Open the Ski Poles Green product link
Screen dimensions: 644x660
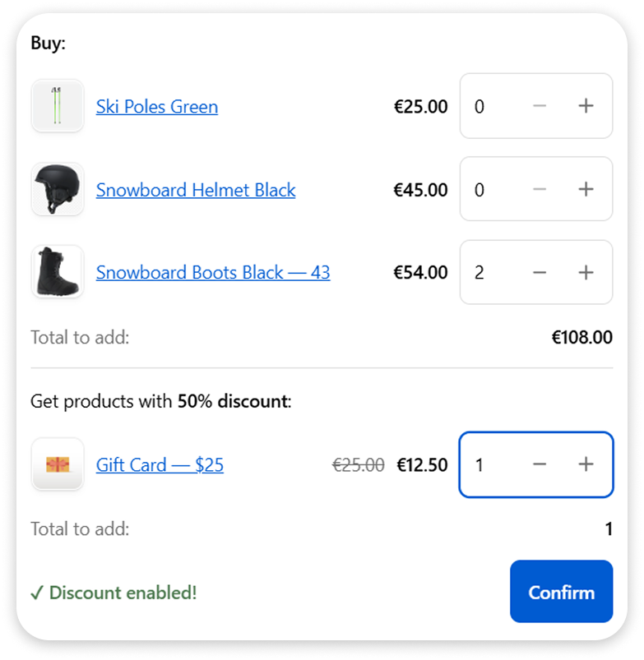point(157,107)
